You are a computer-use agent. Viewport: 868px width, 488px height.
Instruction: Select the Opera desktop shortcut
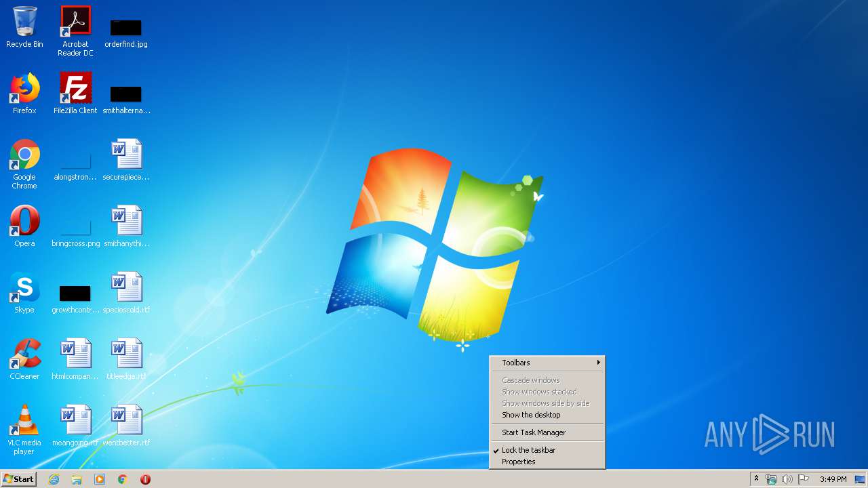24,226
